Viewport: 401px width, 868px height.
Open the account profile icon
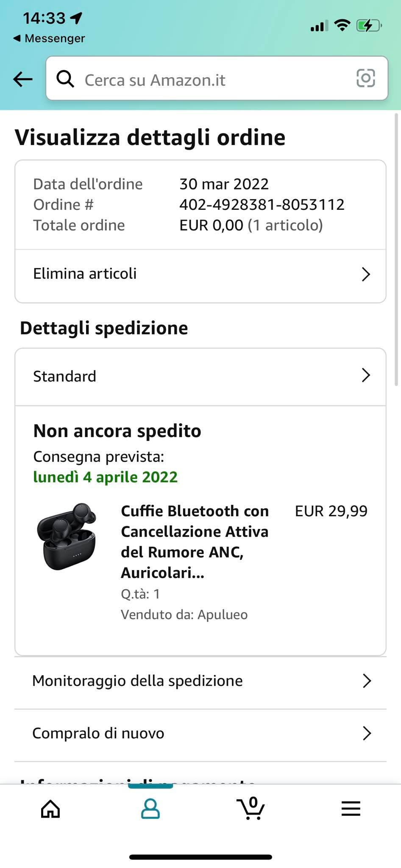pyautogui.click(x=150, y=809)
